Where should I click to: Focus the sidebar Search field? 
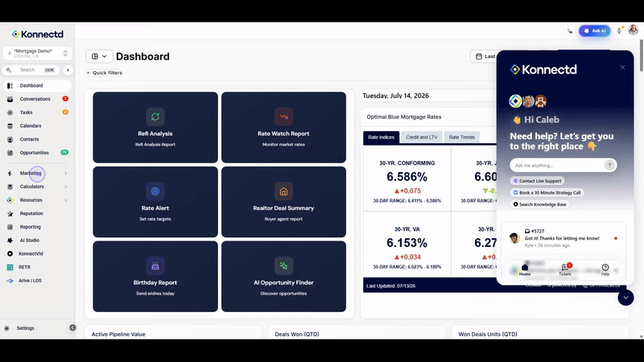click(31, 70)
